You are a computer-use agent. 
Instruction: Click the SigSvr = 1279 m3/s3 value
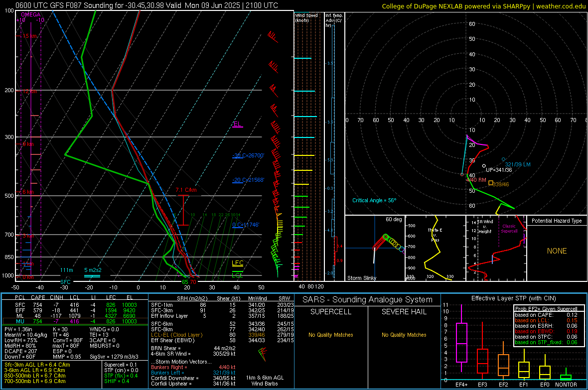(114, 357)
